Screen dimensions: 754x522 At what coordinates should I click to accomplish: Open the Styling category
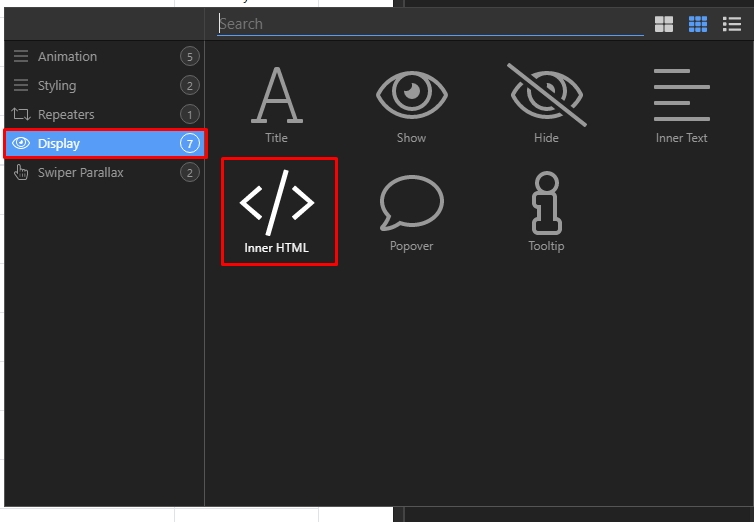[104, 86]
